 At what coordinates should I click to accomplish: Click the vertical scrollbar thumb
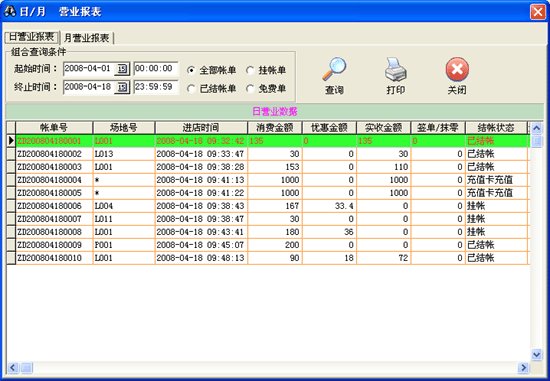click(536, 141)
